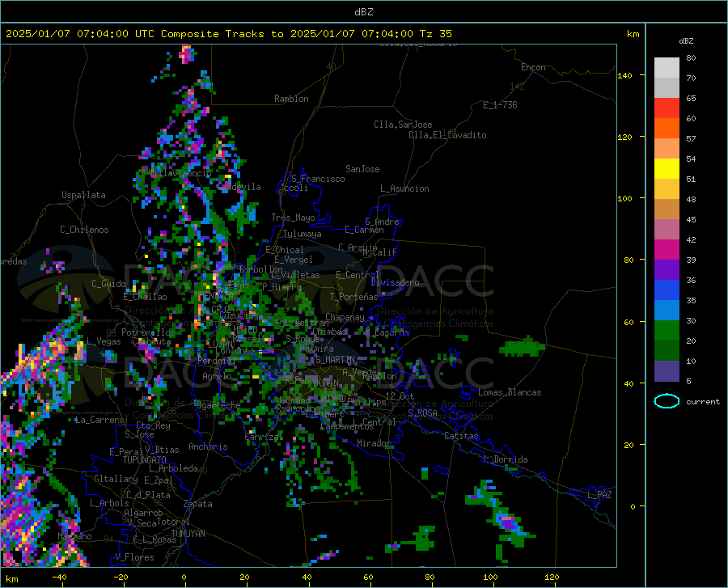
Task: Click the Clla.SanJose map label
Action: [403, 125]
